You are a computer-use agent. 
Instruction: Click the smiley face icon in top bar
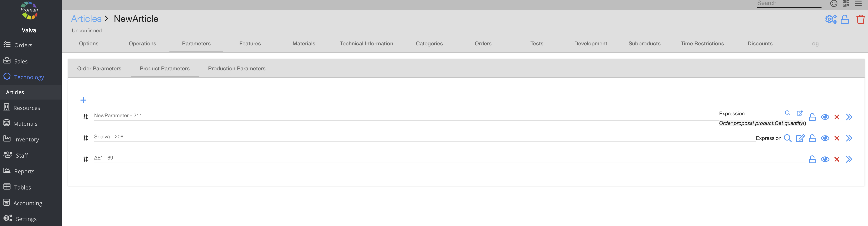[x=833, y=4]
